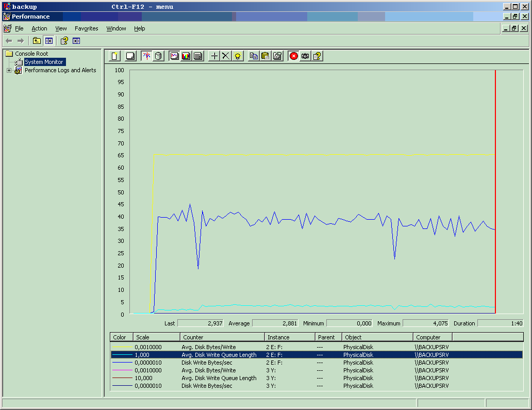Screen dimensions: 532x410
Task: Select the red Avg. Disk Write Queue Length row
Action: point(219,378)
